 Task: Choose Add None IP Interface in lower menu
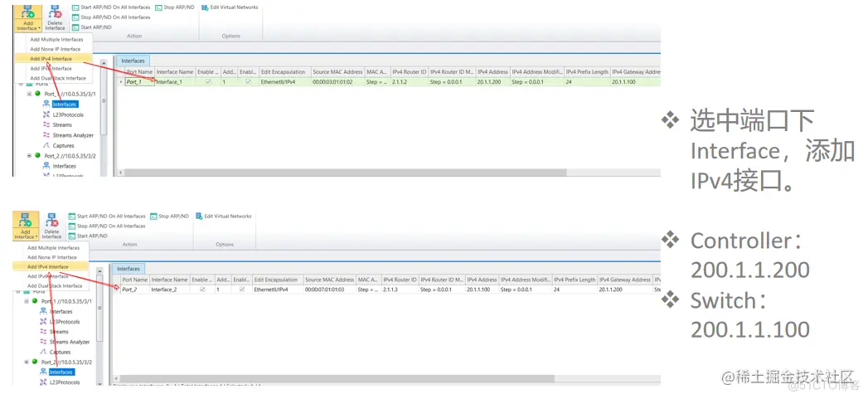click(52, 257)
